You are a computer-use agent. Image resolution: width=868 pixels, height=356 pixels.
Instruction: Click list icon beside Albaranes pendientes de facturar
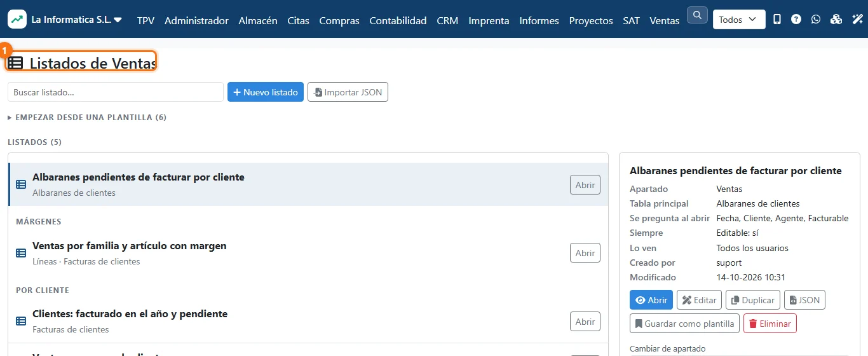coord(21,184)
